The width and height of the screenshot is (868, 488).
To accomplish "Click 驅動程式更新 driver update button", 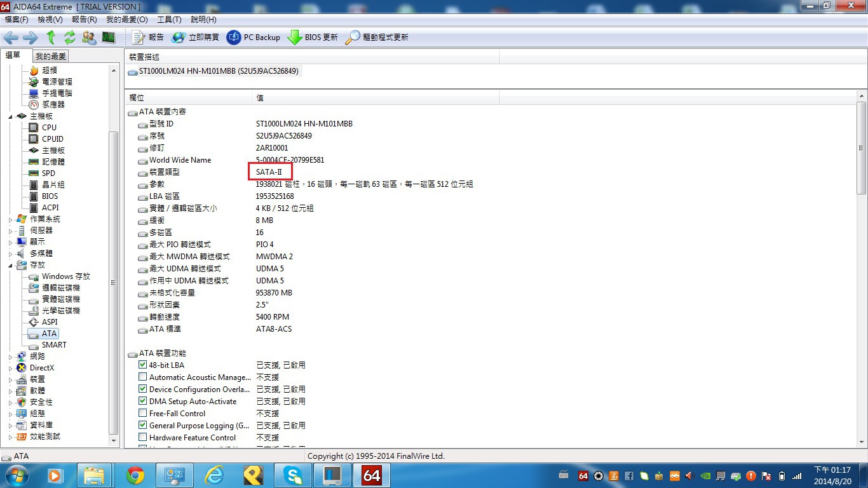I will point(377,37).
